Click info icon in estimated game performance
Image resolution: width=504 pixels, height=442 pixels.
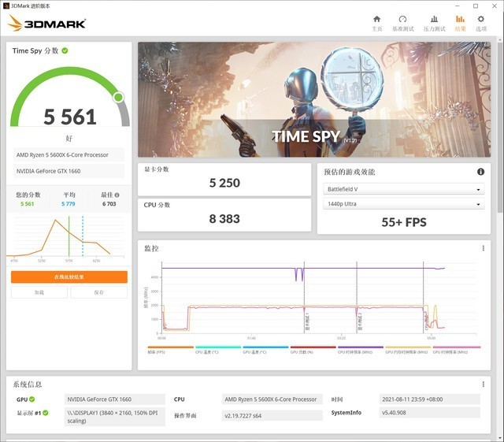pos(480,172)
